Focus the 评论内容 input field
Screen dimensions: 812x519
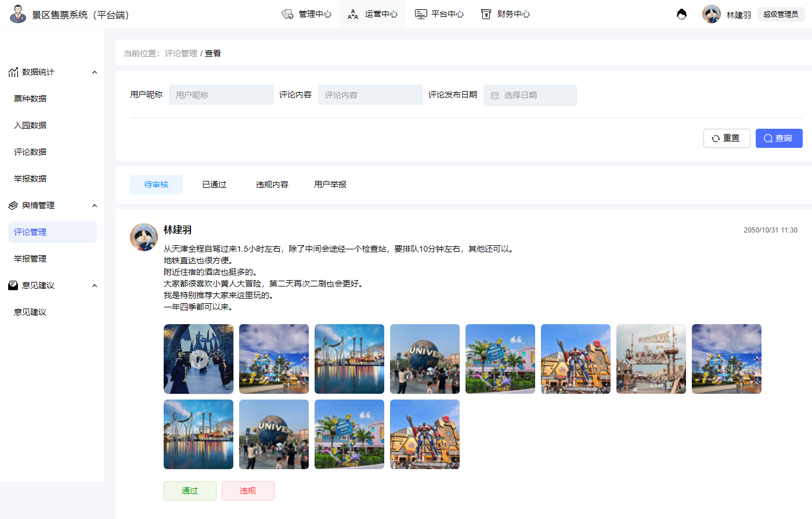[x=370, y=95]
